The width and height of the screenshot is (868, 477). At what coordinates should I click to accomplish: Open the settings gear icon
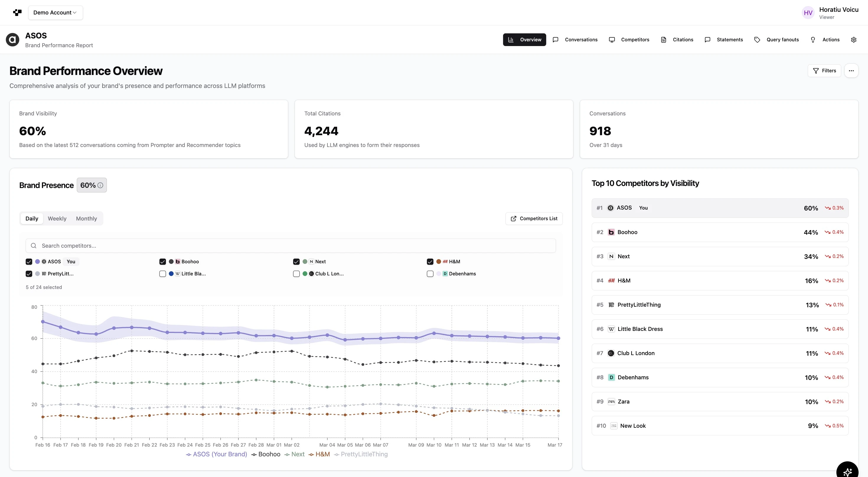point(854,40)
